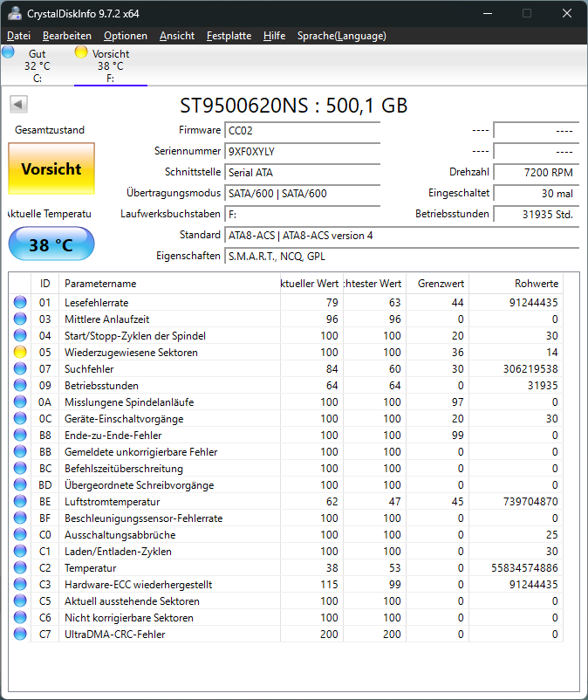Open the Sprache(Language) menu
The image size is (588, 700).
pos(342,36)
